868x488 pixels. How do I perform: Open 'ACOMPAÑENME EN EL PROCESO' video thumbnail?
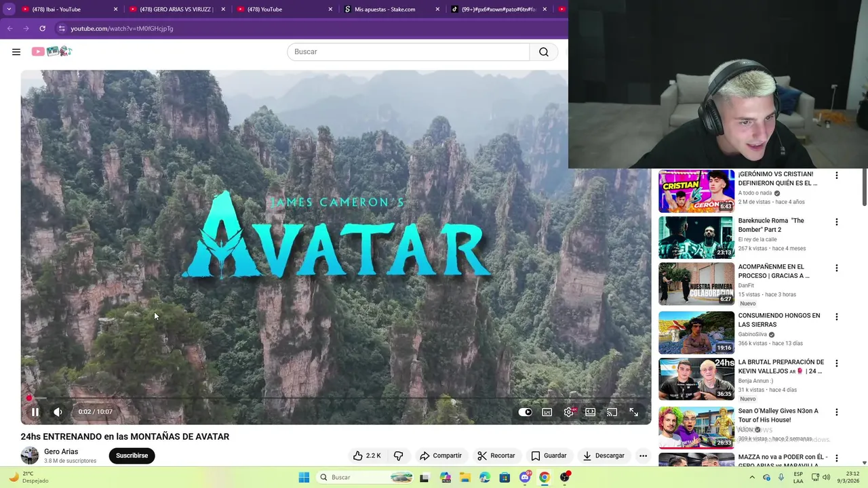(x=696, y=284)
